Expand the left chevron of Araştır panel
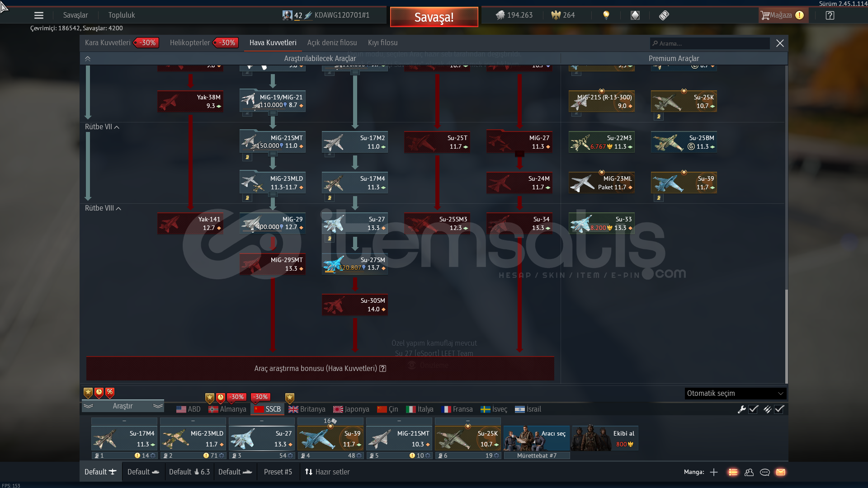 pos(88,406)
